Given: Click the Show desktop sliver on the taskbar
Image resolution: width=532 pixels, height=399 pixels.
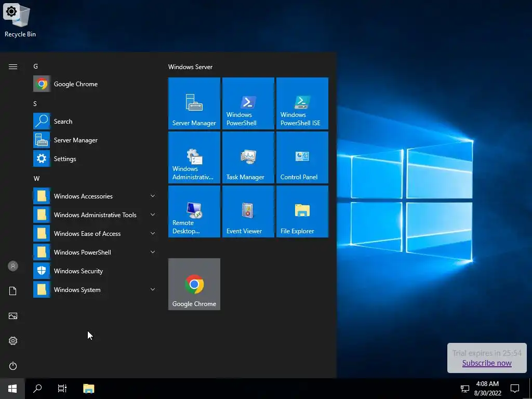Looking at the screenshot, I should pos(530,389).
